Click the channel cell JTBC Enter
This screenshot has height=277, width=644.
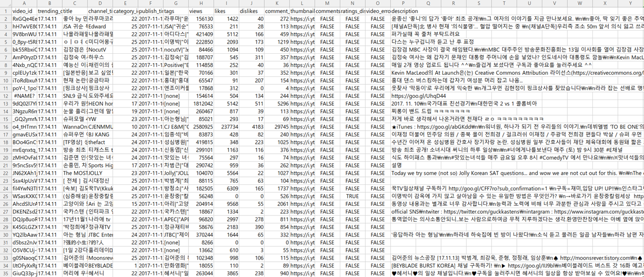100,234
